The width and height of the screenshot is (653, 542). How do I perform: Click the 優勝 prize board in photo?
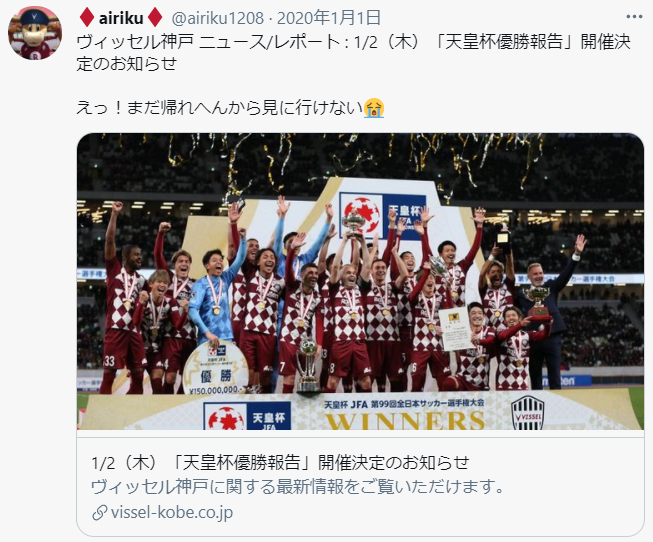point(215,367)
